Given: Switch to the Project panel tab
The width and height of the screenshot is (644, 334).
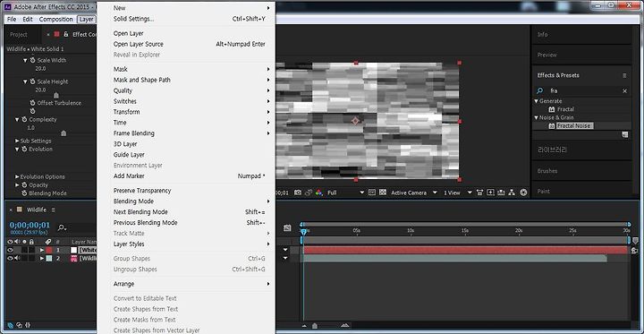Looking at the screenshot, I should coord(19,35).
